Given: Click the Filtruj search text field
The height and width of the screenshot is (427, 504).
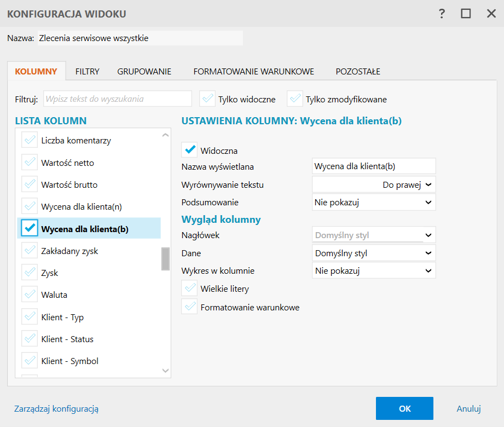Looking at the screenshot, I should (117, 99).
